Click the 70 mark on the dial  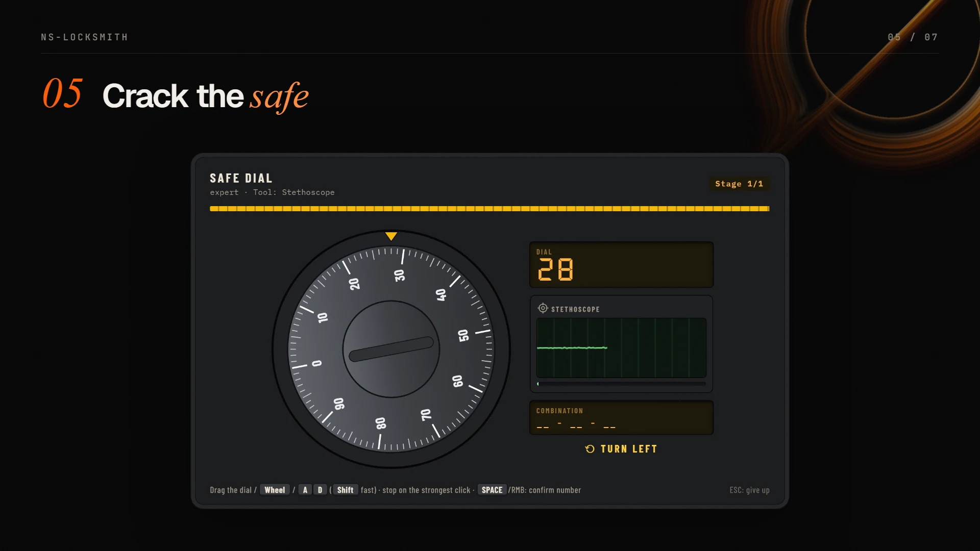[x=426, y=415]
